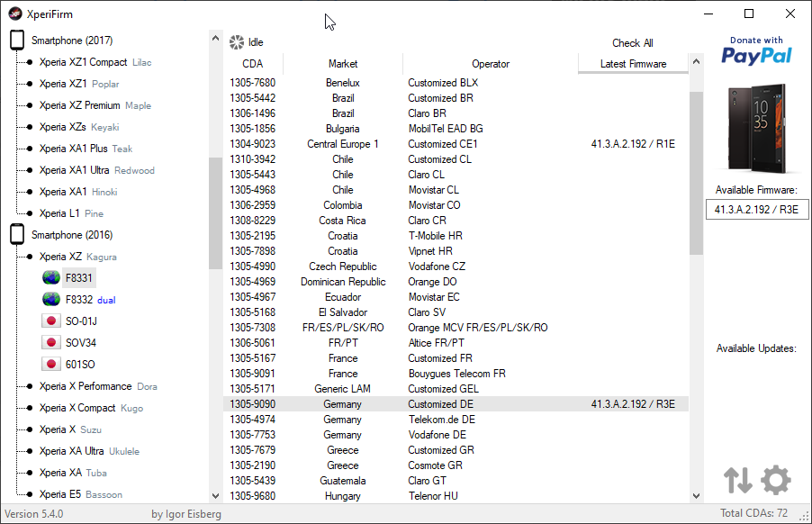Screen dimensions: 812x524
Task: Open settings with the gear icon
Action: (x=776, y=480)
